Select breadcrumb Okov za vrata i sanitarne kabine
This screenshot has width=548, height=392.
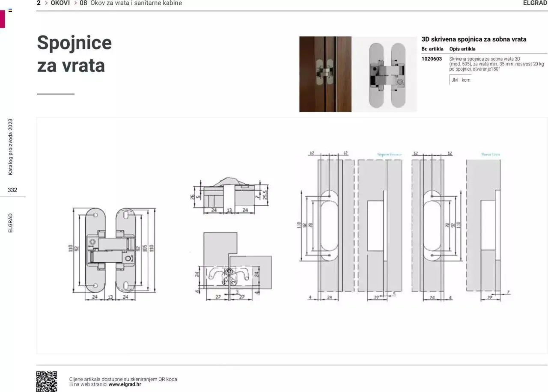[136, 3]
